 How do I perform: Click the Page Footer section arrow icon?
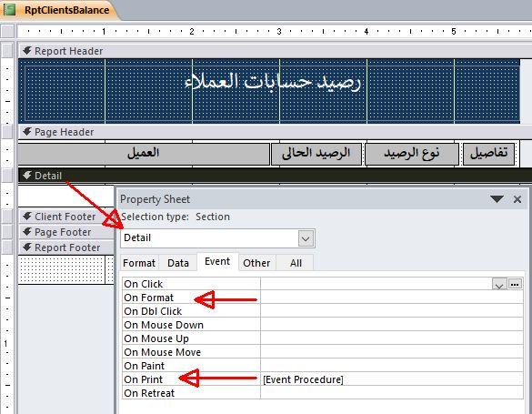pos(27,232)
